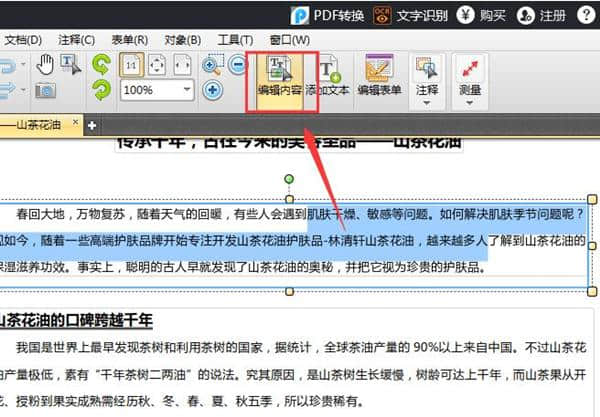Viewport: 600px width, 417px height.
Task: Open the 表单(R) menu
Action: click(x=130, y=40)
